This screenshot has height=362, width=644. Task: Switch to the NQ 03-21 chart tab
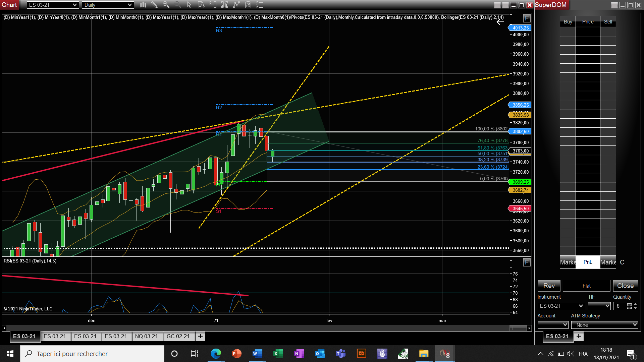(x=146, y=336)
